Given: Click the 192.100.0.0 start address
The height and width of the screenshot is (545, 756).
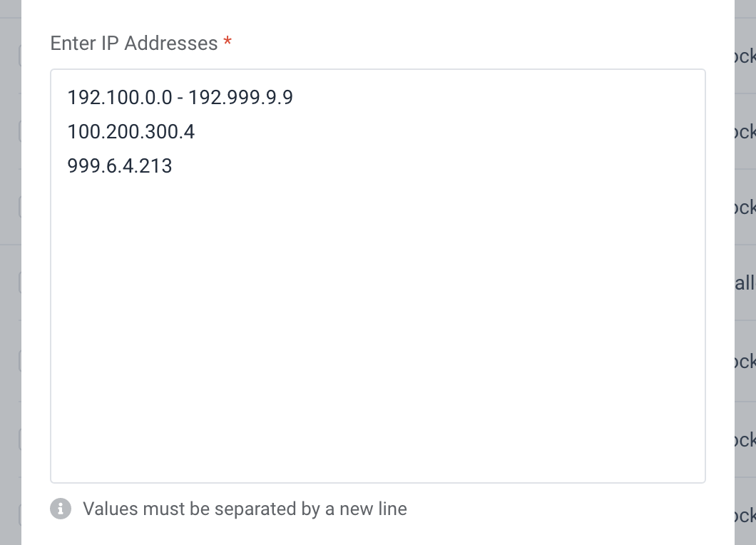Looking at the screenshot, I should click(120, 98).
